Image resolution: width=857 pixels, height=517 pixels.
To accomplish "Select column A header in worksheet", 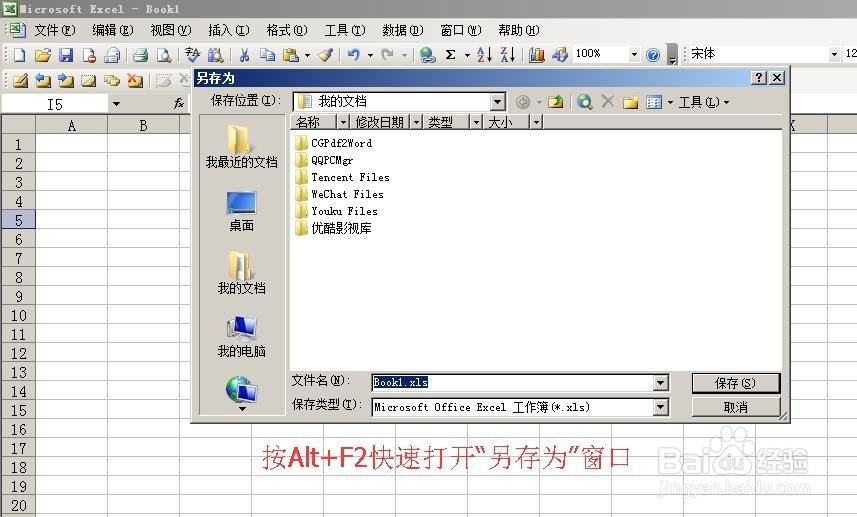I will coord(72,125).
